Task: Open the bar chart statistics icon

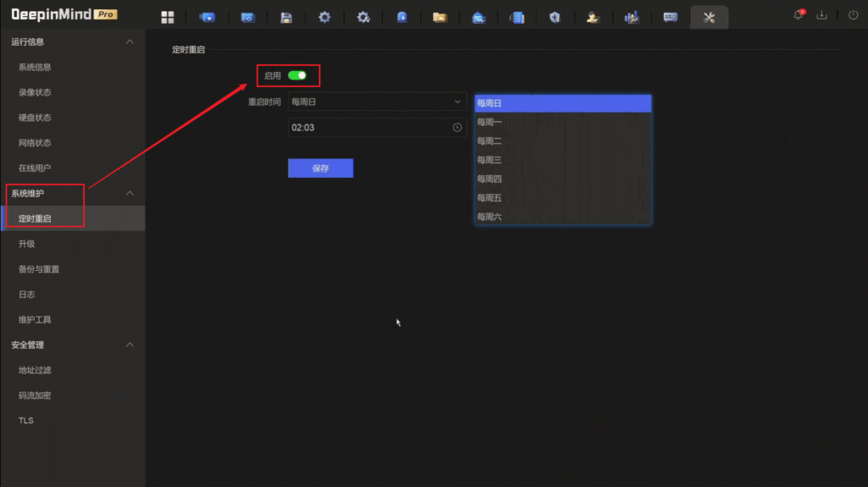Action: [631, 17]
